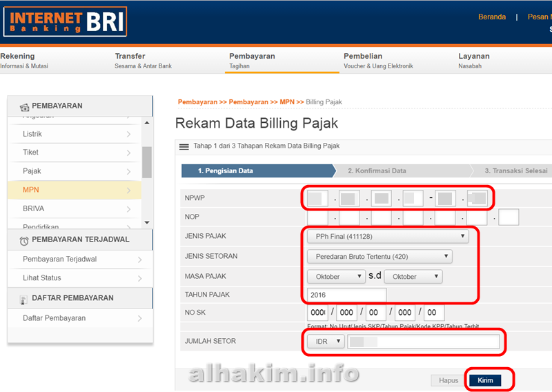This screenshot has height=392, width=552.
Task: Click the first Pembayaran breadcrumb link
Action: [x=197, y=102]
